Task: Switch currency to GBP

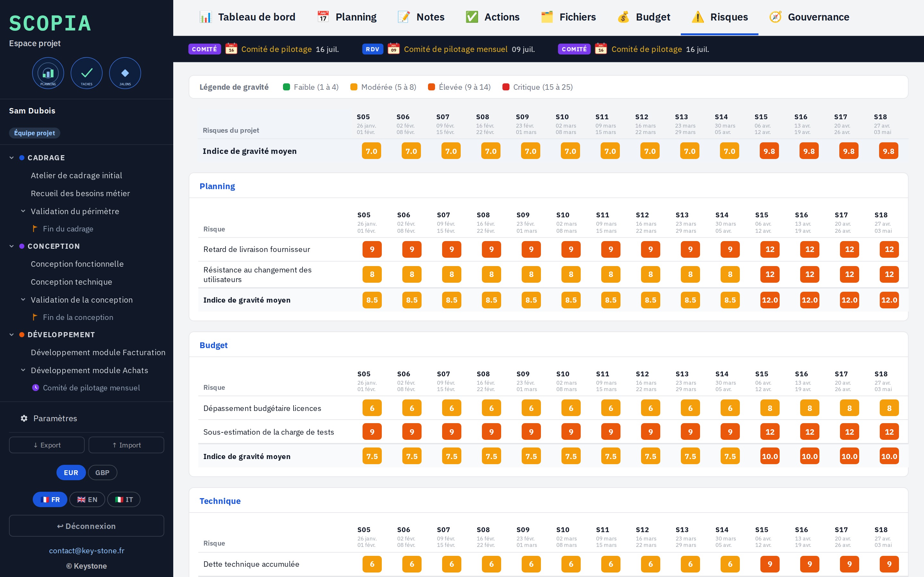Action: [102, 472]
